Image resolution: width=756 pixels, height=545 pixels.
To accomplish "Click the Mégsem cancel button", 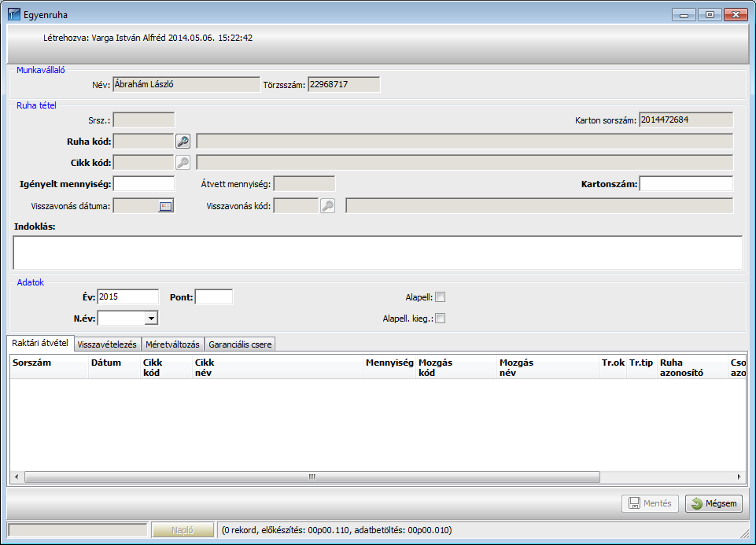I will pos(714,503).
